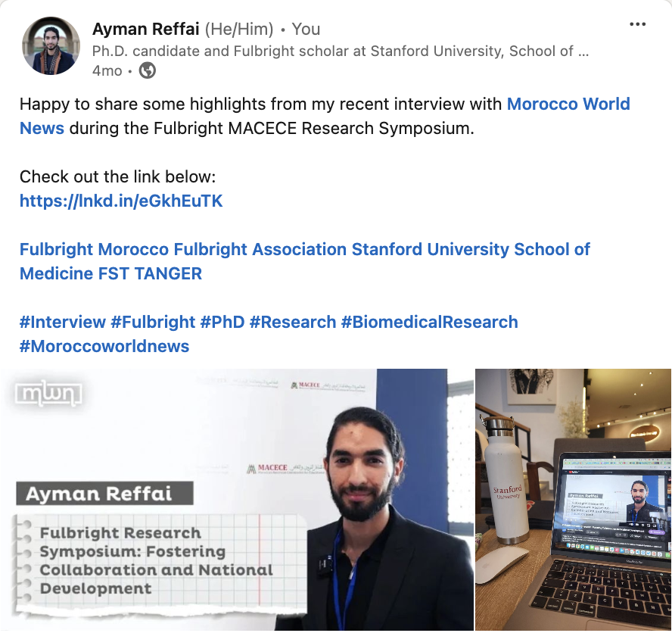Click the #Moroccoworldnews hashtag
672x633 pixels.
pyautogui.click(x=104, y=346)
